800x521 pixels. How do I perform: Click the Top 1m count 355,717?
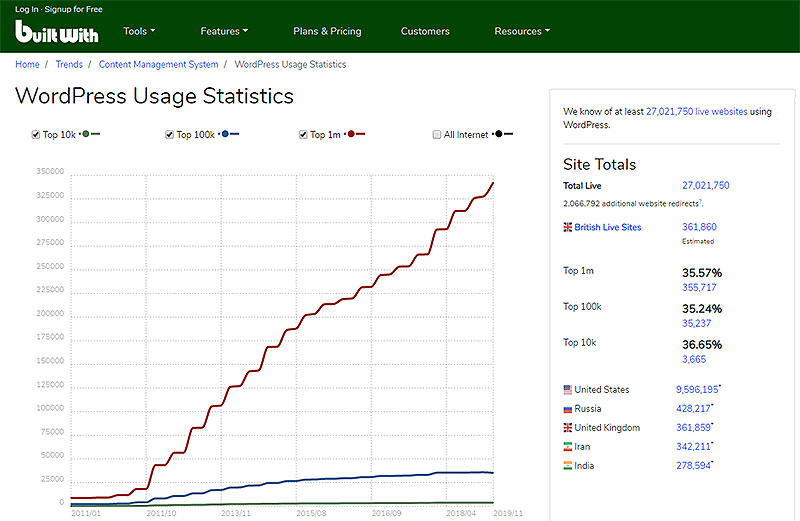click(x=699, y=287)
